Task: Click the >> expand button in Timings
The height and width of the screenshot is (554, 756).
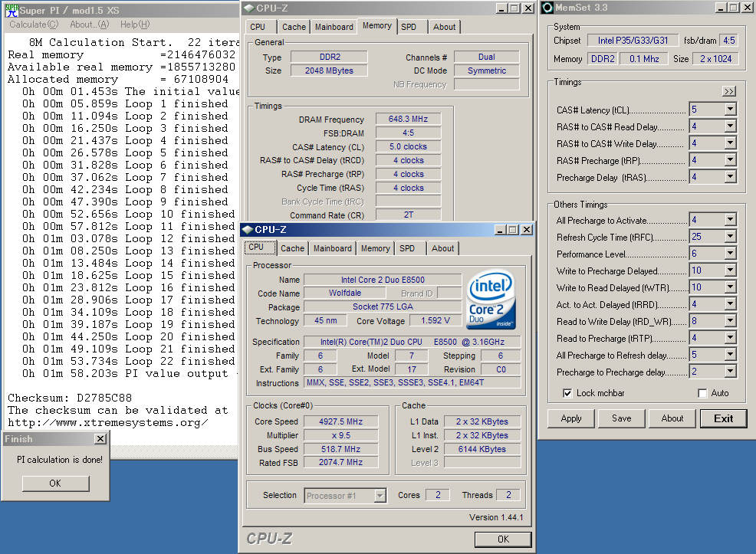Action: tap(729, 91)
